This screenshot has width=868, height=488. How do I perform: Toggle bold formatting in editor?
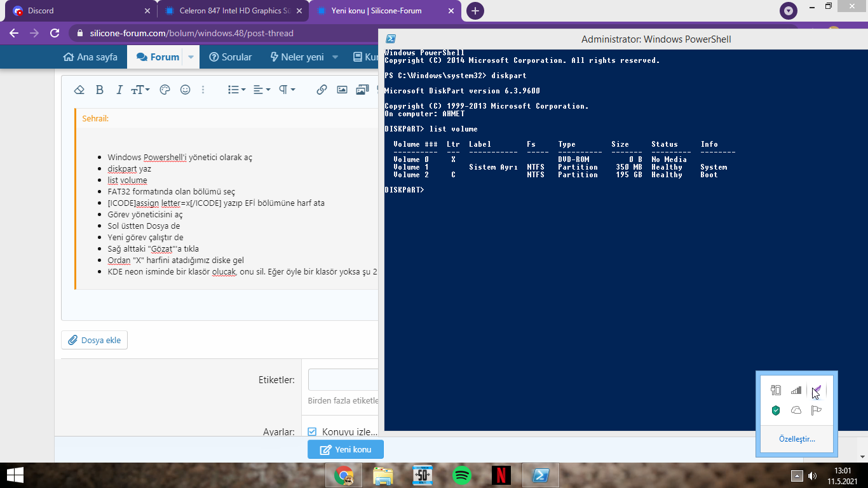[x=99, y=90]
